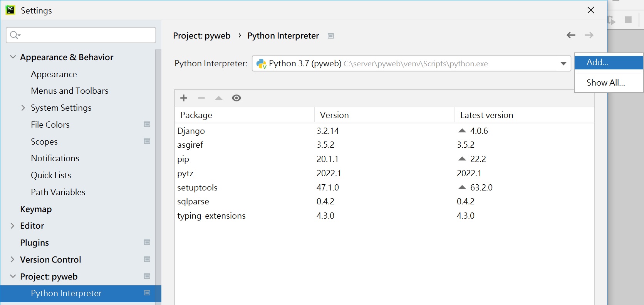
Task: Sort by Package column header
Action: [245, 115]
